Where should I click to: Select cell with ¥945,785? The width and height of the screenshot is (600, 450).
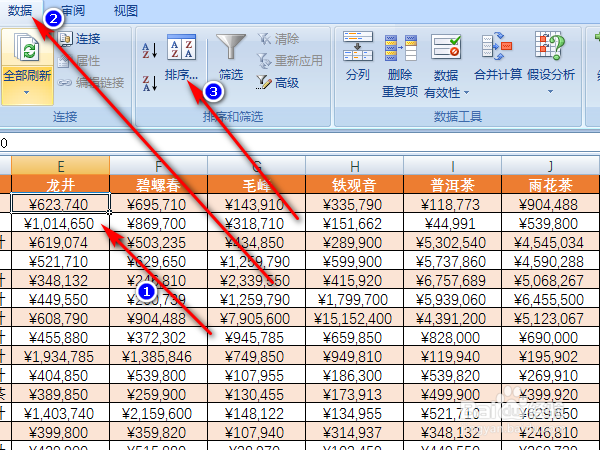click(256, 338)
